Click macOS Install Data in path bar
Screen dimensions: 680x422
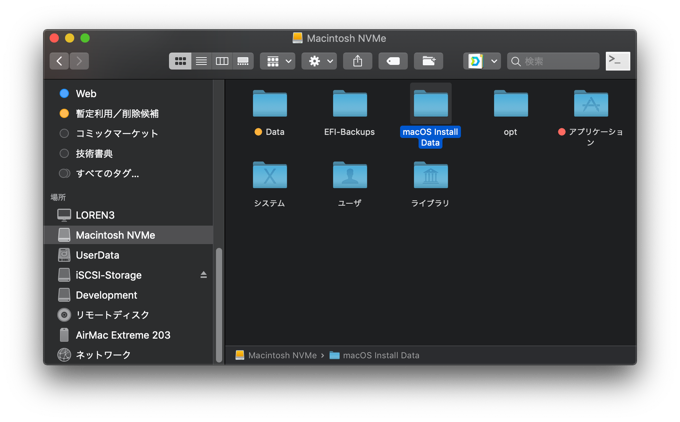(x=374, y=355)
